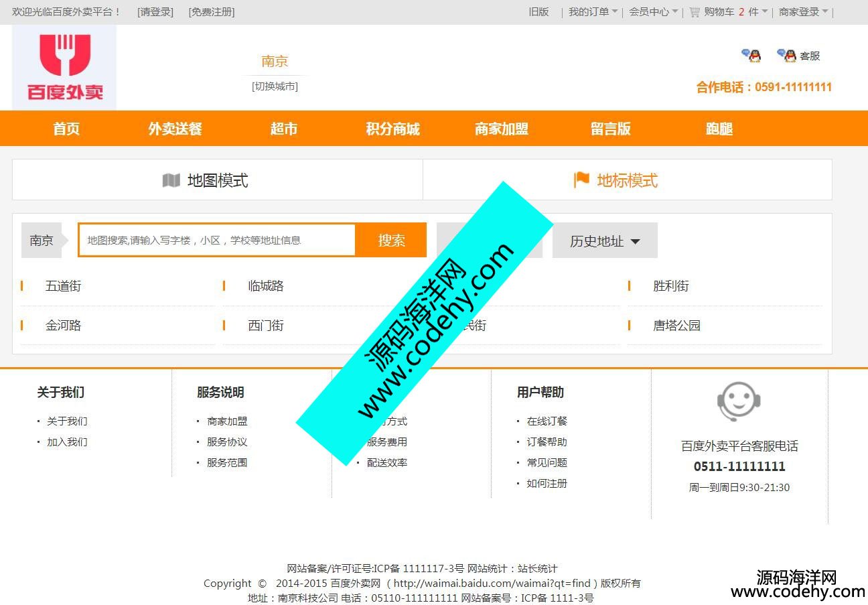
Task: Select 唐塔公园 landmark
Action: [676, 326]
